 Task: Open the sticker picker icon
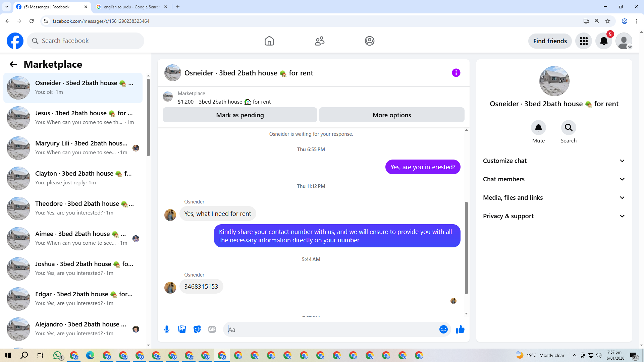[197, 329]
